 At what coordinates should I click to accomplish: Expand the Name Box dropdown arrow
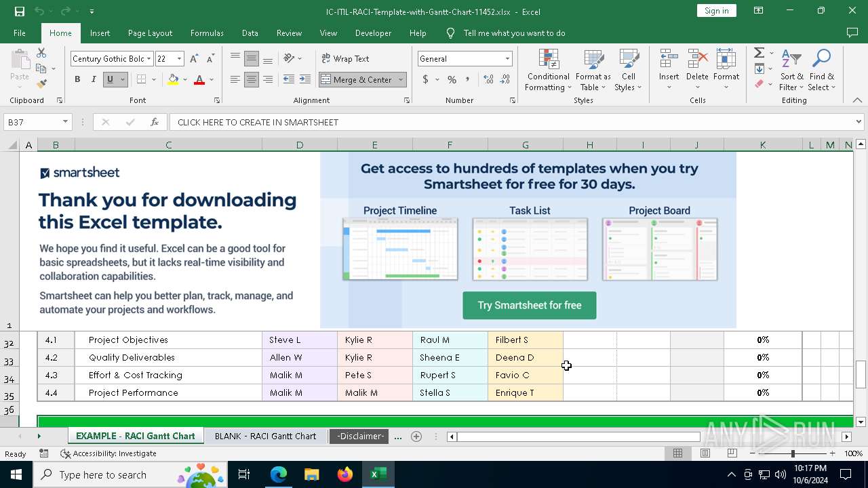(x=65, y=122)
